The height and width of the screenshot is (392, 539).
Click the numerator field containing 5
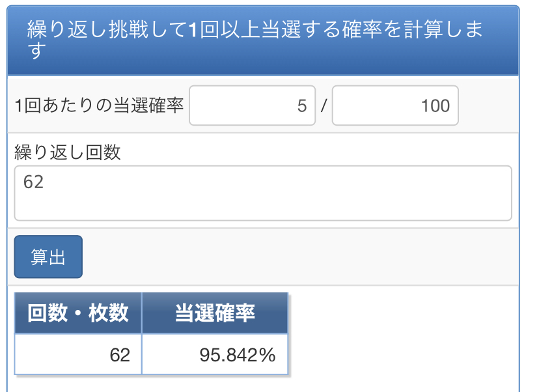click(x=252, y=105)
